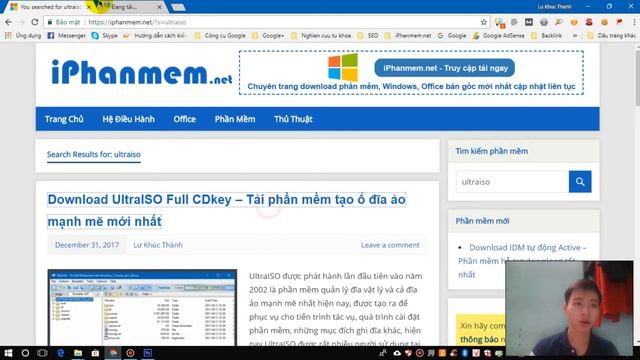The height and width of the screenshot is (360, 640).
Task: Open the Phần Mềm menu item
Action: (235, 119)
